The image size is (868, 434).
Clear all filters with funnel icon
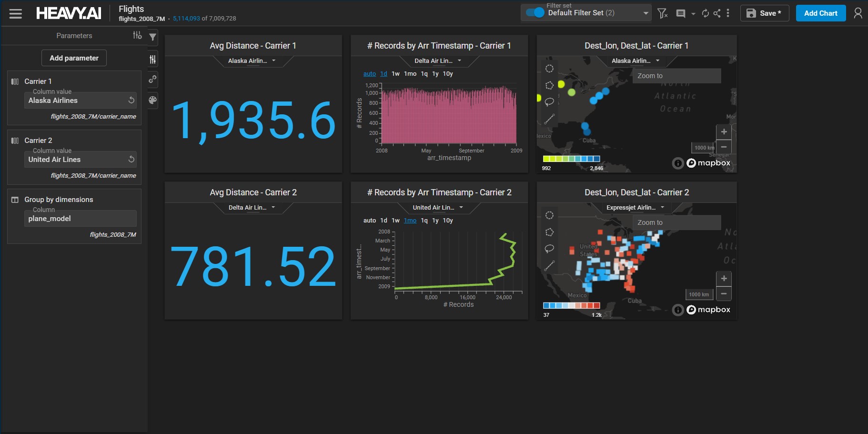coord(662,13)
